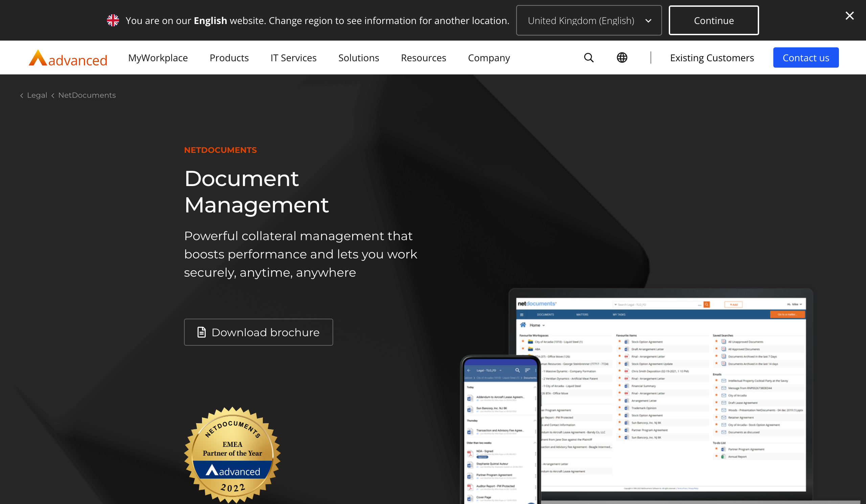This screenshot has height=504, width=866.
Task: Click the back chevron before Legal breadcrumb
Action: pos(22,95)
